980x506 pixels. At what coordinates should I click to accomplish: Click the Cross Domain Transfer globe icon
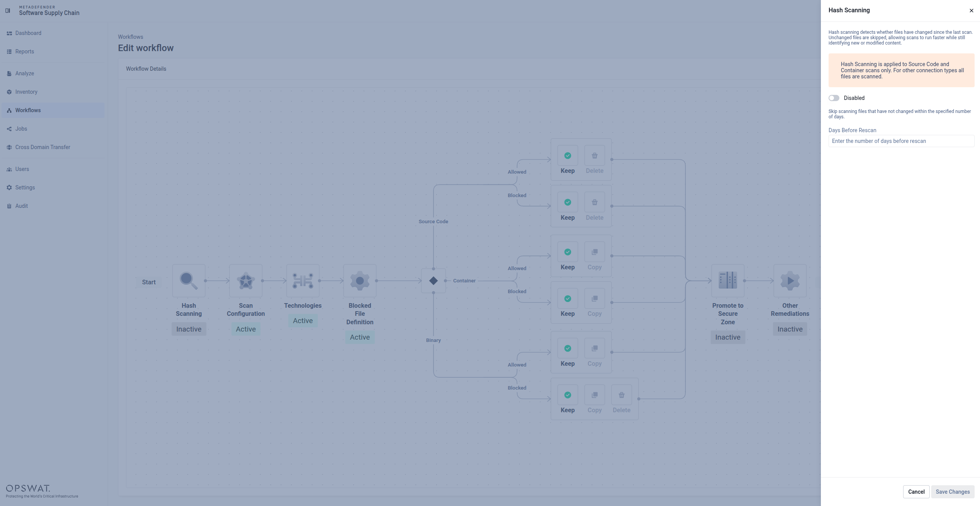[x=9, y=148]
